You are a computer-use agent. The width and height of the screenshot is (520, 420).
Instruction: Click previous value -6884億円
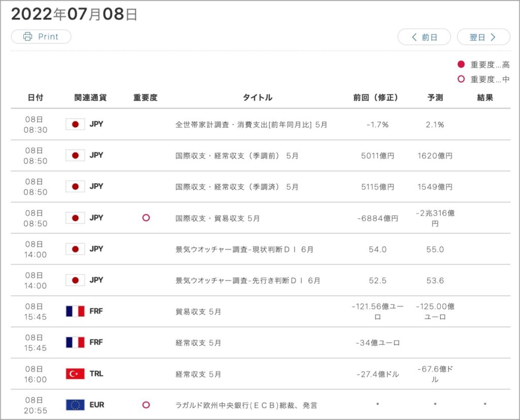377,218
